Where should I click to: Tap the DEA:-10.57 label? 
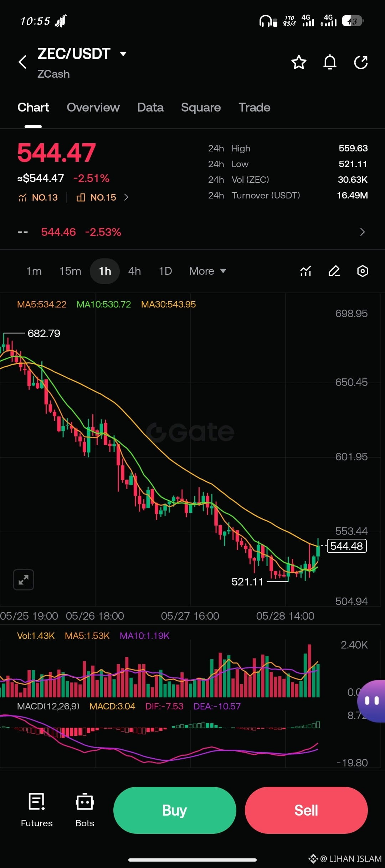(x=217, y=706)
